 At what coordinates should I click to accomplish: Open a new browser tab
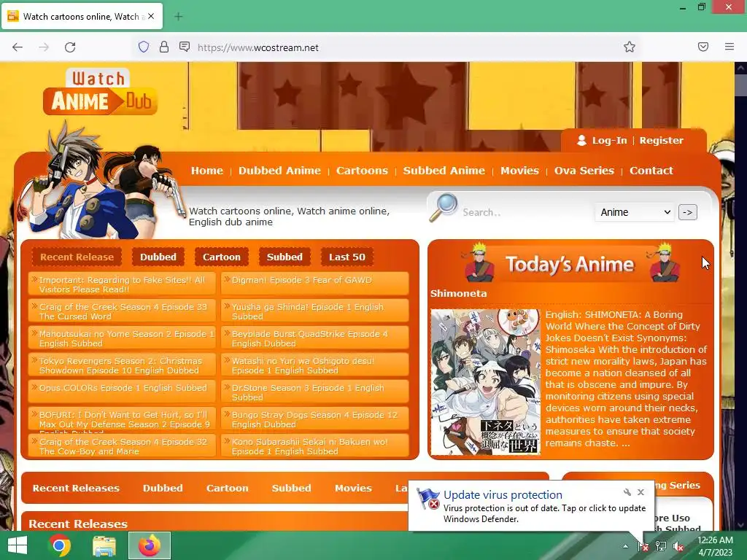point(179,17)
